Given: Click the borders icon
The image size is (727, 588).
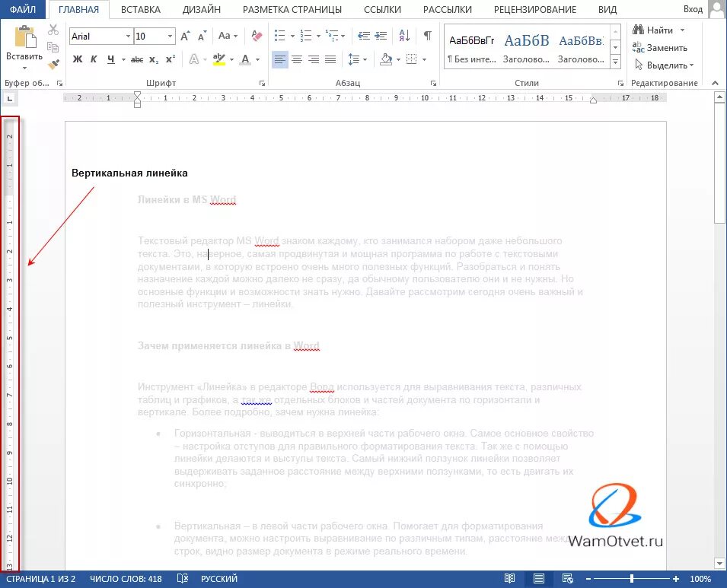Looking at the screenshot, I should tap(411, 59).
